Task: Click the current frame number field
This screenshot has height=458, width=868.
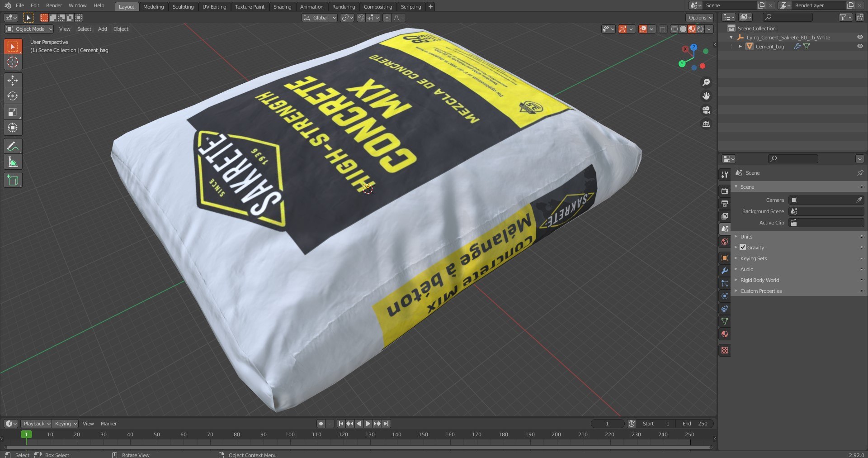Action: point(608,424)
